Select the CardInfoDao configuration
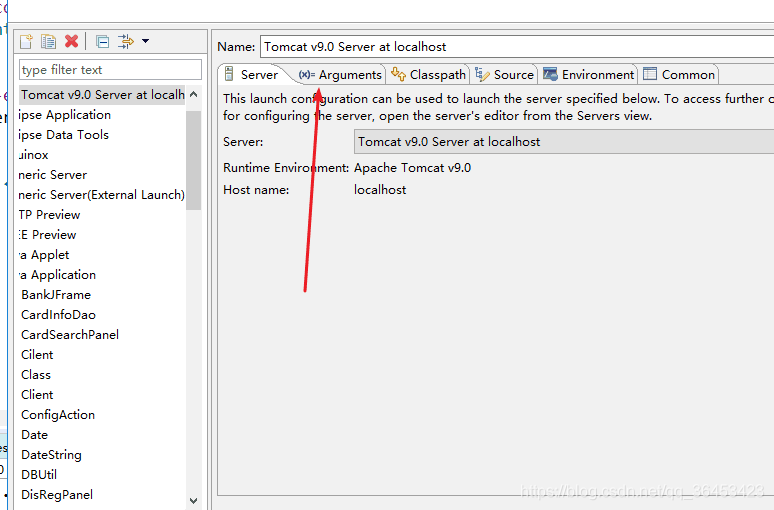 click(58, 315)
